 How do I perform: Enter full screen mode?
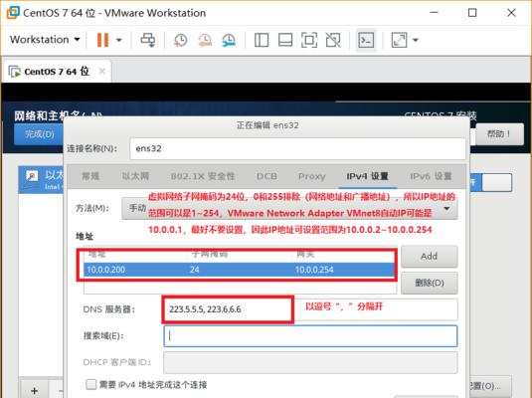tap(309, 40)
